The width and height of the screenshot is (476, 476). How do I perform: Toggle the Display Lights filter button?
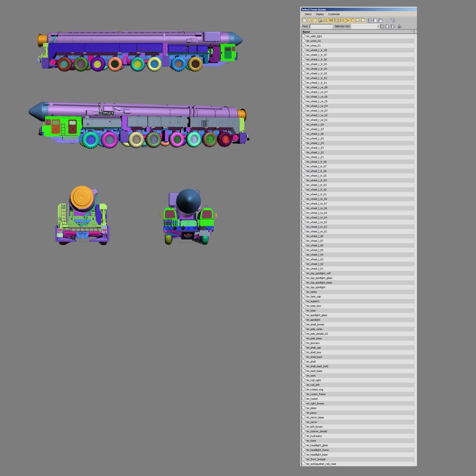[x=315, y=20]
